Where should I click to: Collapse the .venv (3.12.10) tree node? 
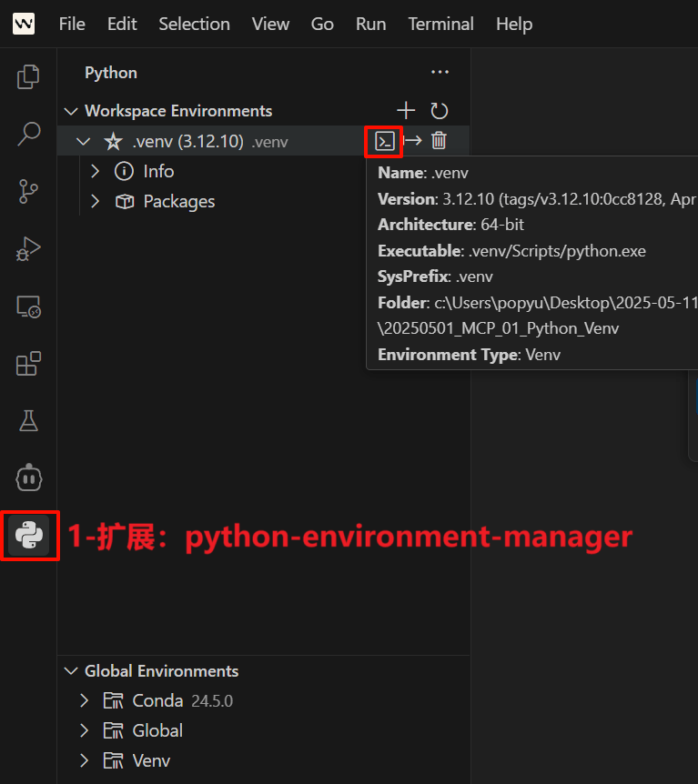point(83,142)
